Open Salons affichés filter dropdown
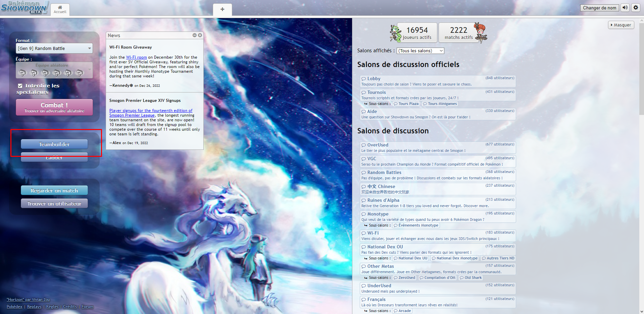 pos(420,51)
